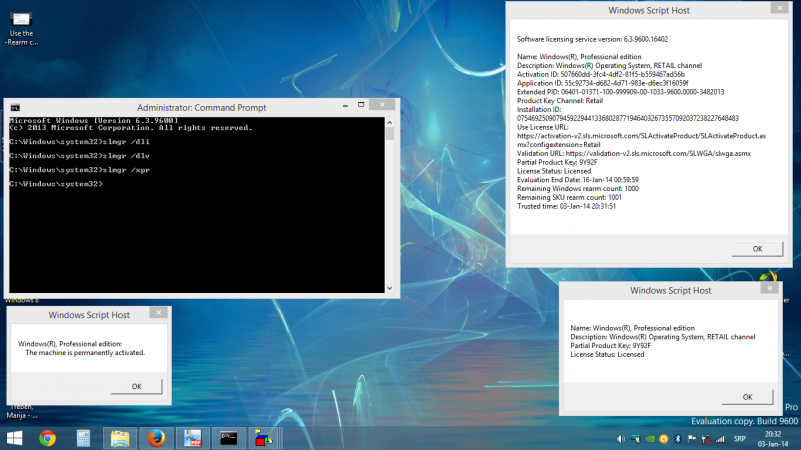Click 'Remaining Windows rearm count: 1000' line
801x450 pixels.
tap(578, 188)
